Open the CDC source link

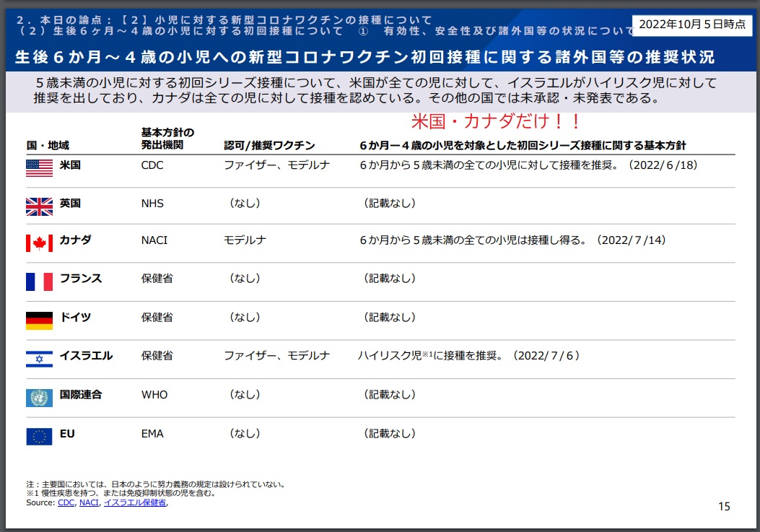click(x=66, y=502)
